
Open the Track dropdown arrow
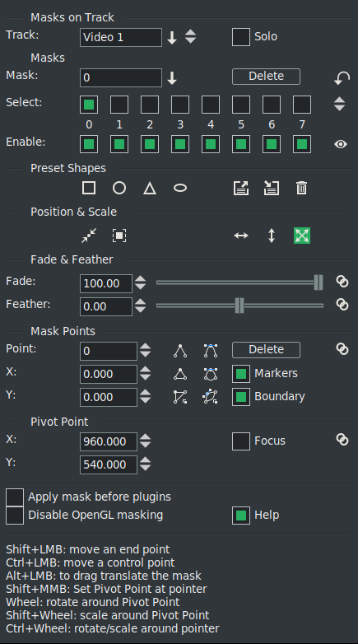click(172, 37)
